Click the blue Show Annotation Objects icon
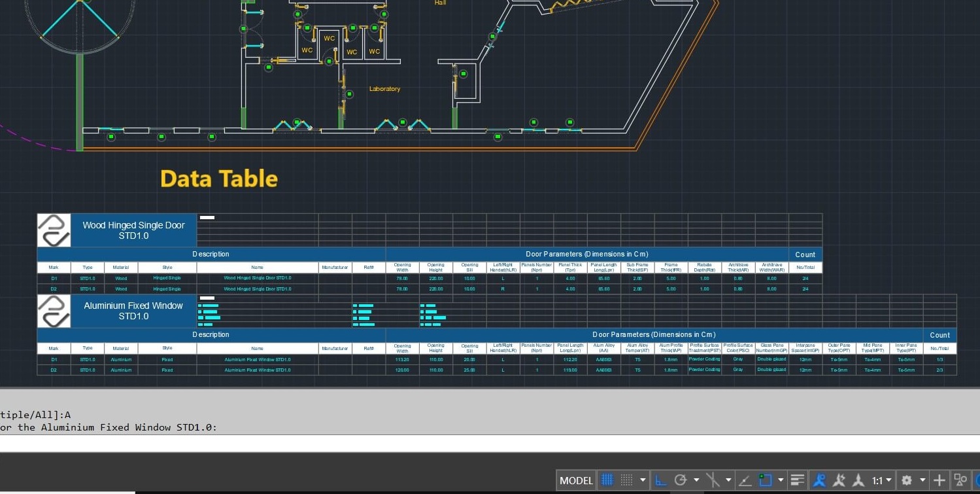The height and width of the screenshot is (494, 980). click(x=819, y=480)
